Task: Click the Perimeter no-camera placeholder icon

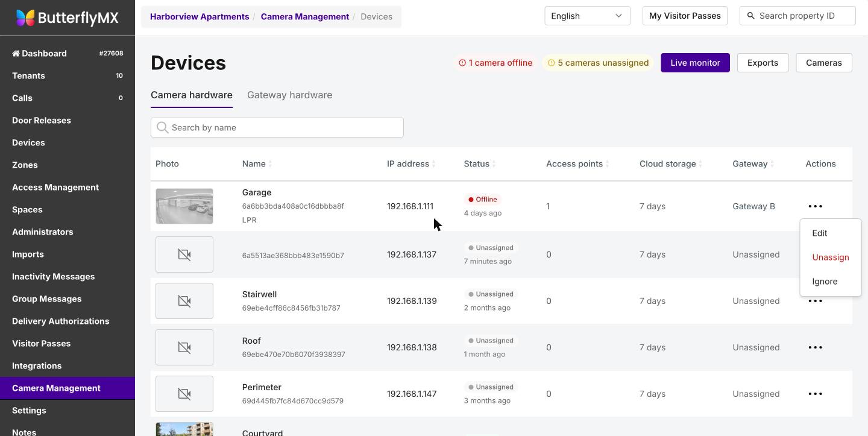Action: [184, 394]
